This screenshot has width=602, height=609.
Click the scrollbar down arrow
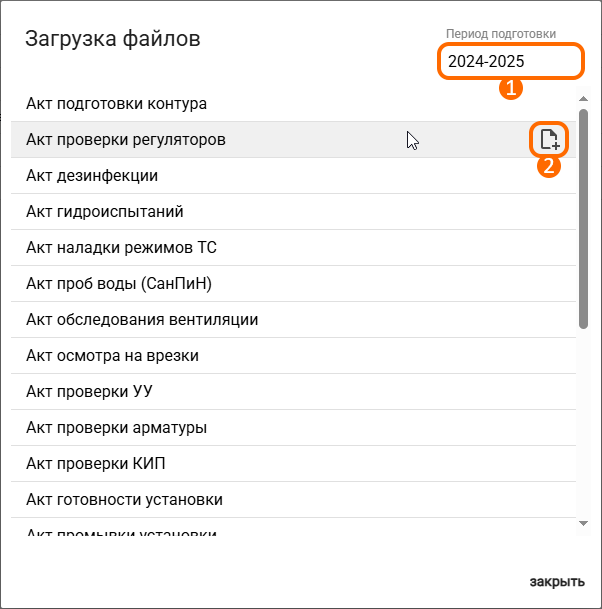pos(583,524)
